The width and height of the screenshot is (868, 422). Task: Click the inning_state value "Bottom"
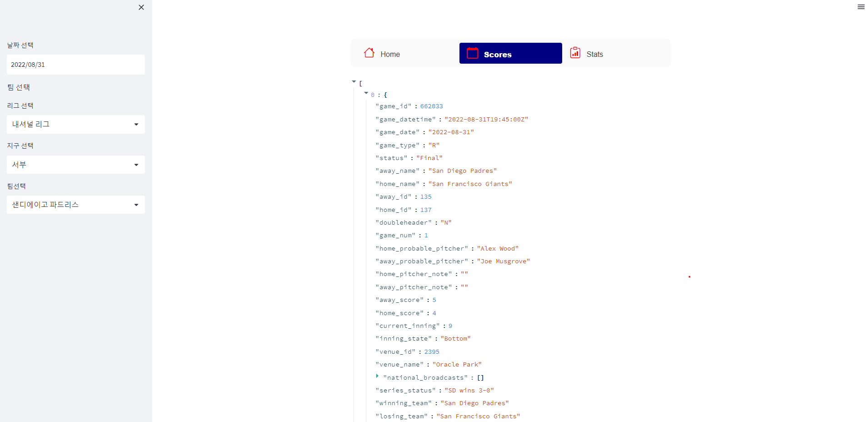(x=455, y=339)
